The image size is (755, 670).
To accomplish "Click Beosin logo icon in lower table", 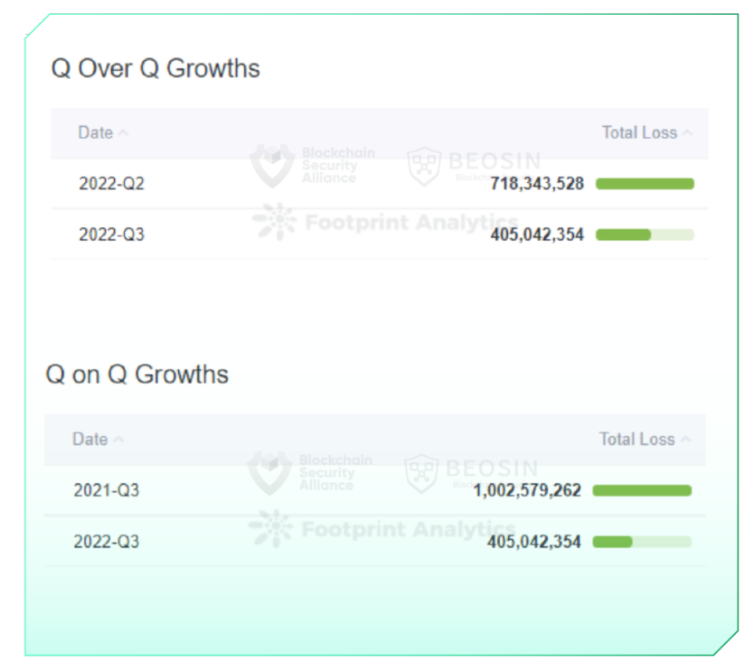I will click(x=421, y=472).
